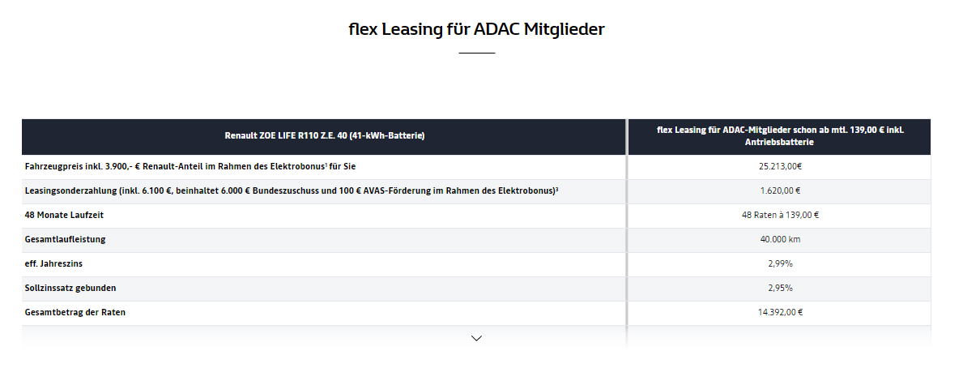The height and width of the screenshot is (368, 980).
Task: Click the footnote 3 superscript after Elektrobonus
Action: click(x=557, y=189)
